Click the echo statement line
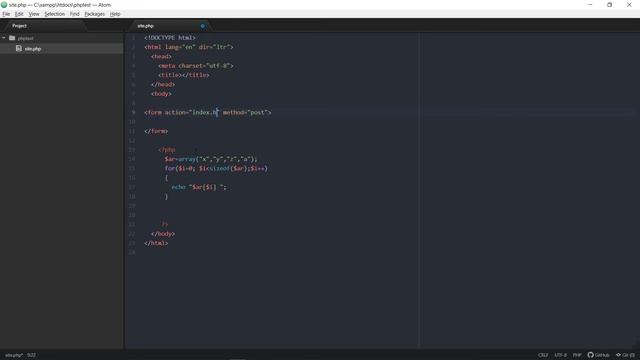The width and height of the screenshot is (640, 360). click(199, 187)
